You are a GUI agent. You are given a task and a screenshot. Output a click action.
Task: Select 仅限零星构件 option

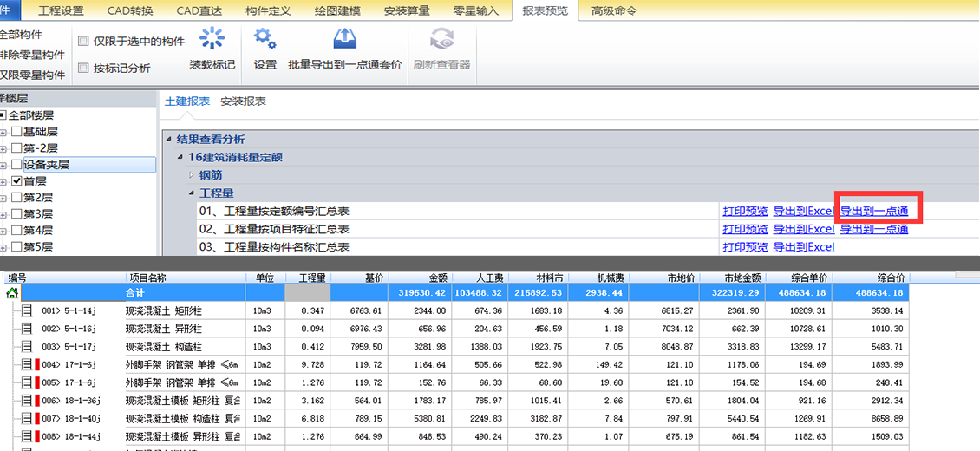[x=32, y=75]
